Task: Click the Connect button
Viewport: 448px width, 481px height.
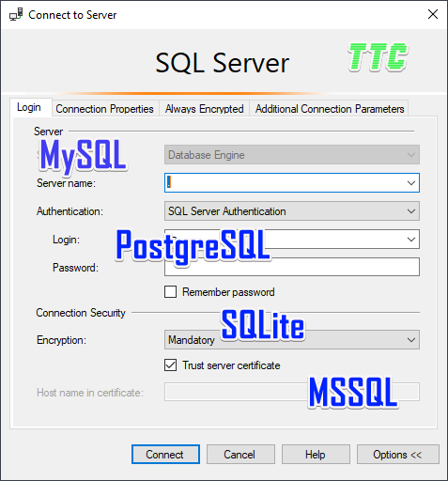Action: [x=165, y=454]
